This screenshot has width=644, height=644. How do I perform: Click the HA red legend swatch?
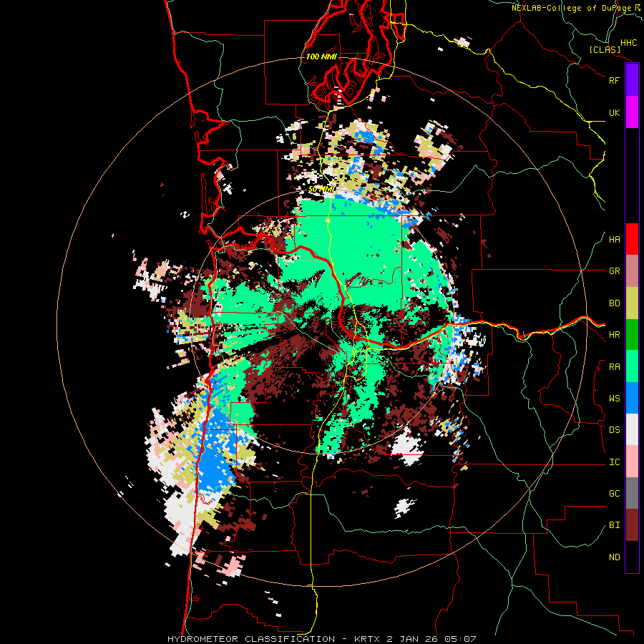pyautogui.click(x=632, y=239)
